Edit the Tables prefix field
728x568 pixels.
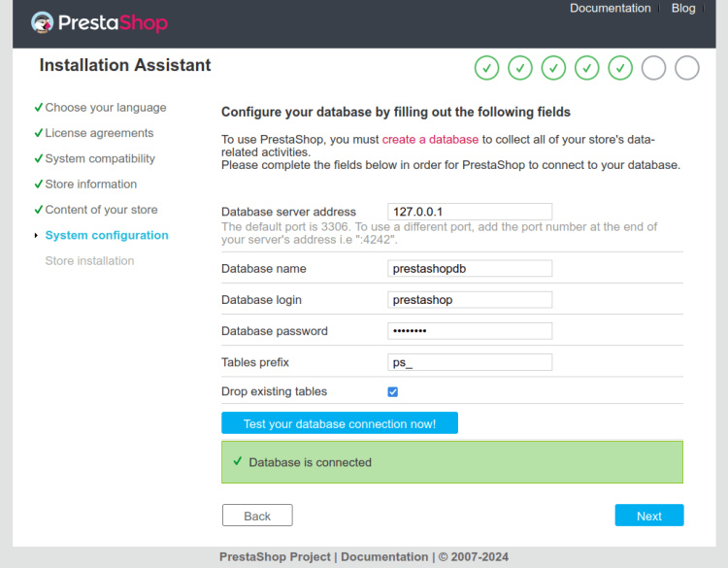[470, 362]
